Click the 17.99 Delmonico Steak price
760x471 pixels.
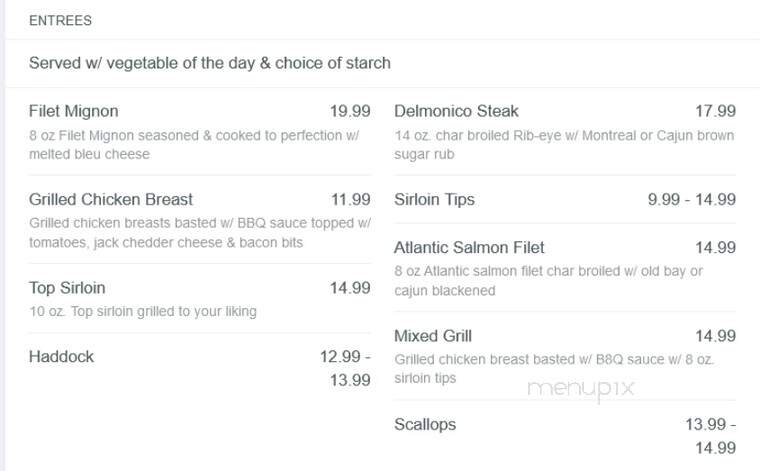click(716, 111)
